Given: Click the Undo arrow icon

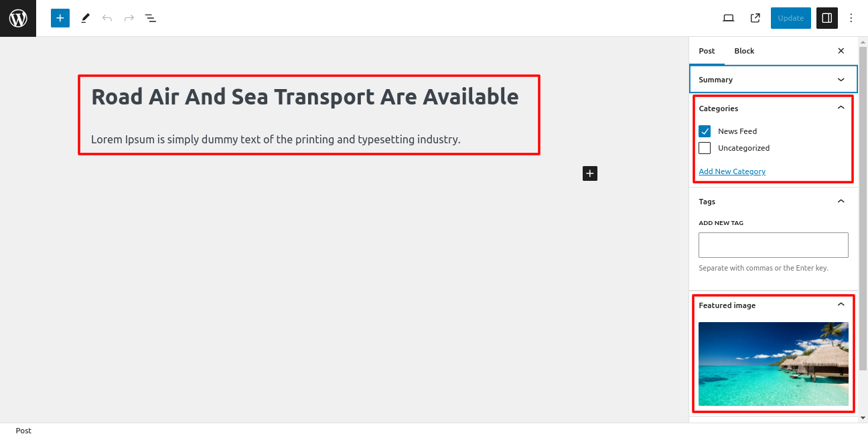Looking at the screenshot, I should tap(107, 18).
